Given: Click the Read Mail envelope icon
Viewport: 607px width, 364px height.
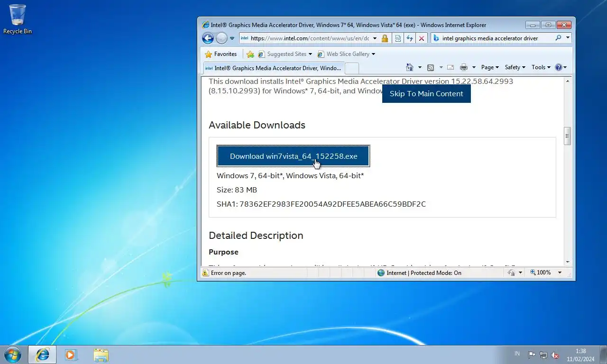Looking at the screenshot, I should 451,67.
